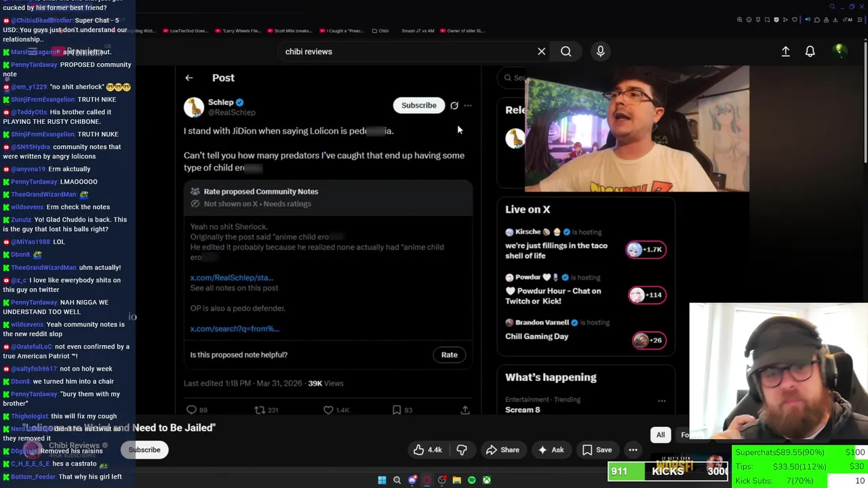Open Shlep's profile picture
This screenshot has width=868, height=488.
(x=194, y=107)
